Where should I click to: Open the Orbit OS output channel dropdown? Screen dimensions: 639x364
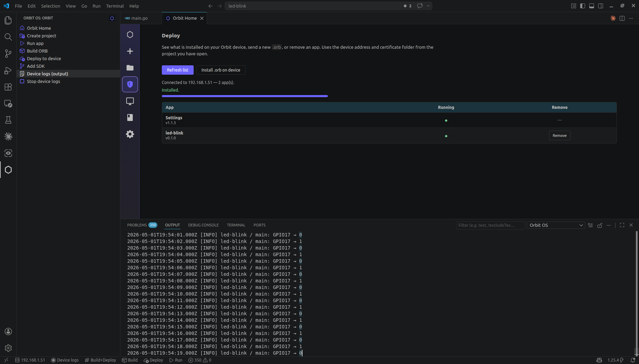(556, 225)
